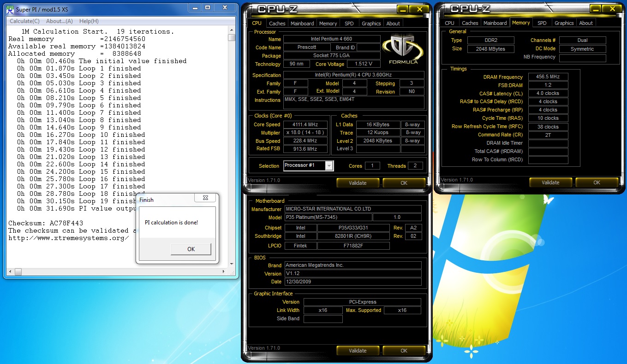Viewport: 627px width, 364px height.
Task: Click the L1 Data value '16 KBytes'
Action: coord(378,124)
